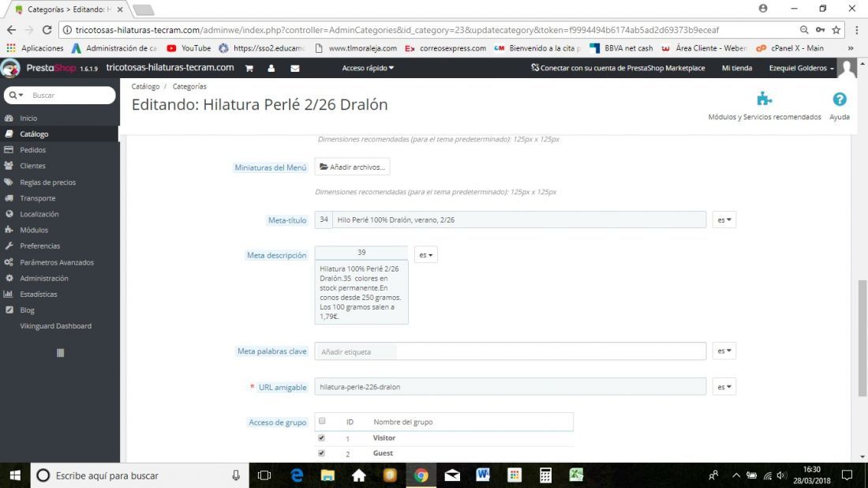Open Word from taskbar

(x=483, y=475)
